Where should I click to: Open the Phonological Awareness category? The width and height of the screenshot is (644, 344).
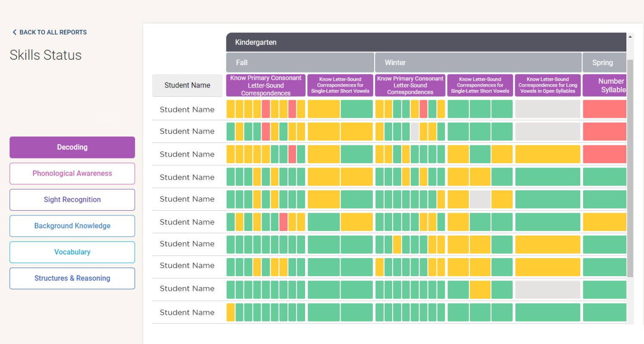pyautogui.click(x=72, y=174)
